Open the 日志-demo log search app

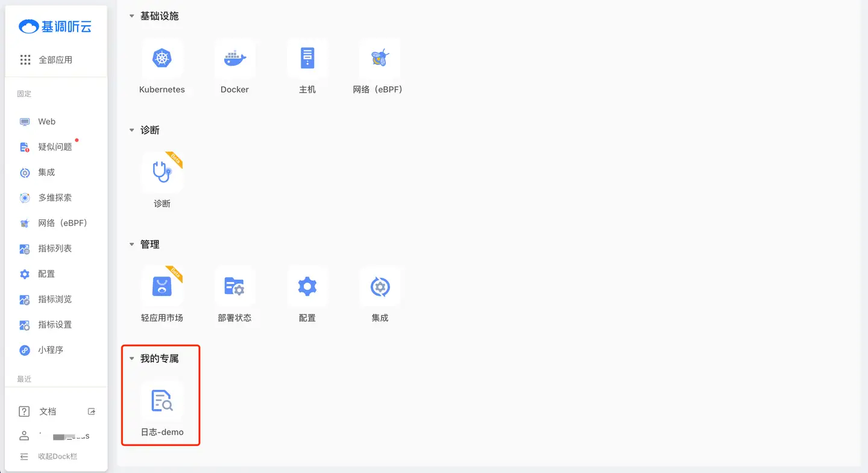pyautogui.click(x=162, y=401)
